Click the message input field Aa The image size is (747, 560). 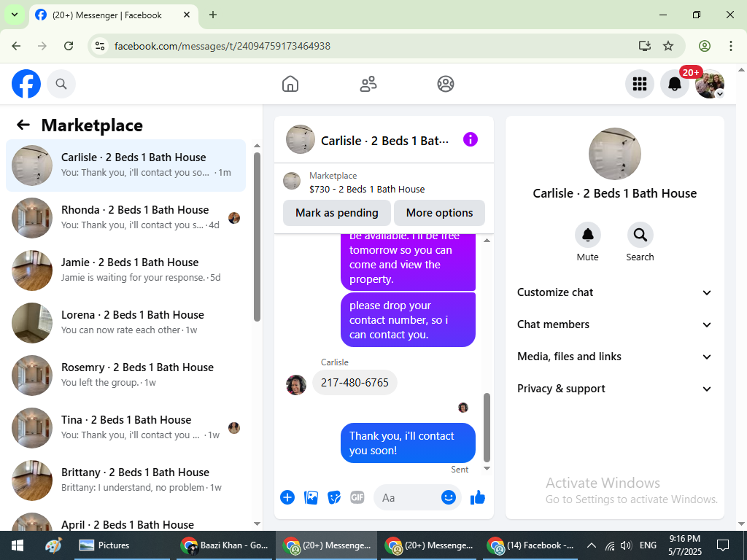[407, 497]
